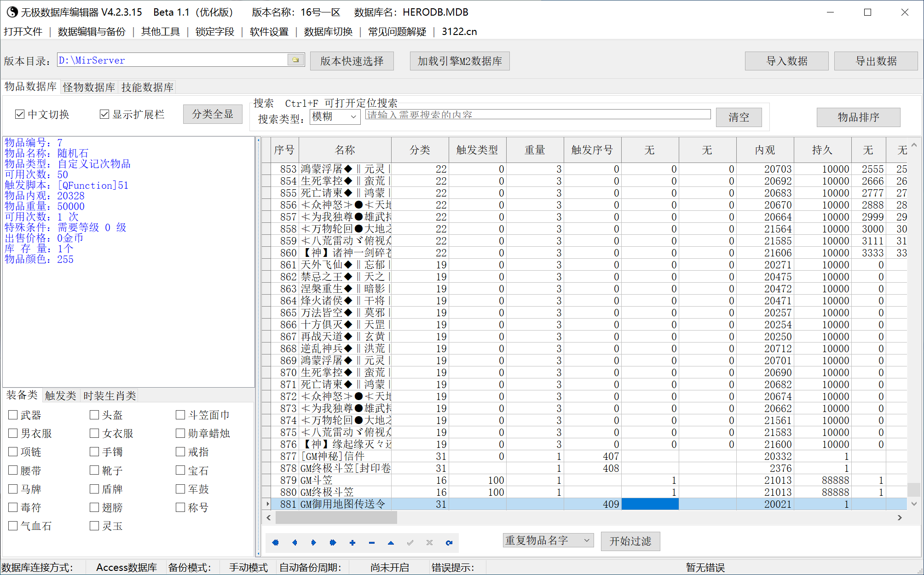Browse for version directory folder icon
Image resolution: width=924 pixels, height=575 pixels.
pyautogui.click(x=295, y=60)
